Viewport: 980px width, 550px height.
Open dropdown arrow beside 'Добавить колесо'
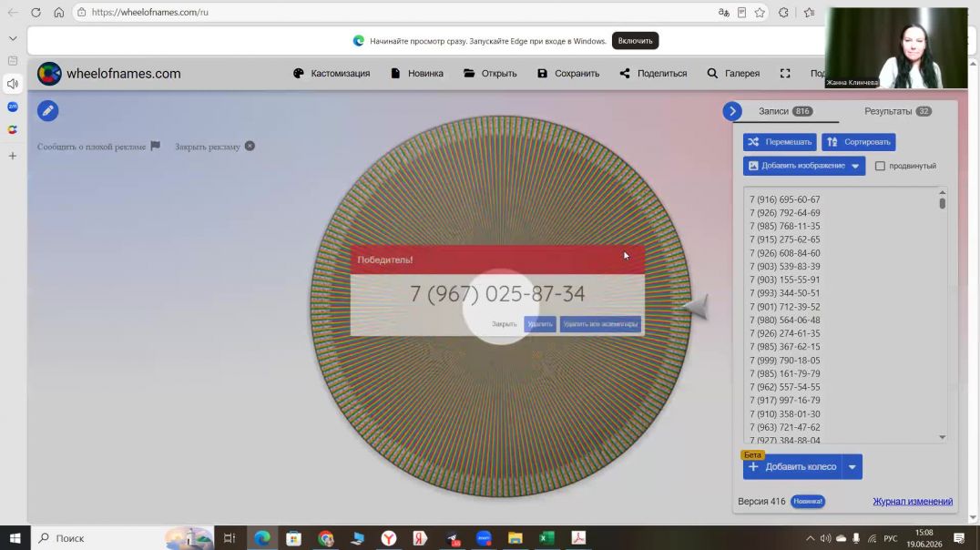[x=852, y=467]
